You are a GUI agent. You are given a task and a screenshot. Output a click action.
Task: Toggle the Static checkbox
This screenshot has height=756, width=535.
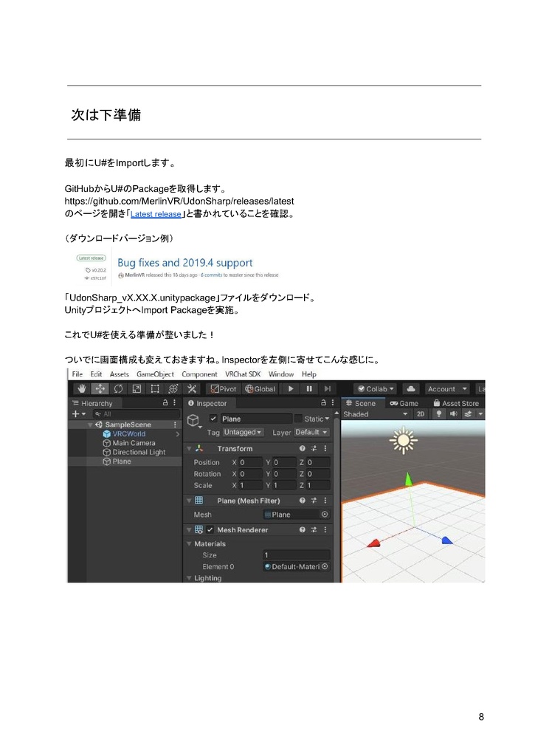click(298, 419)
